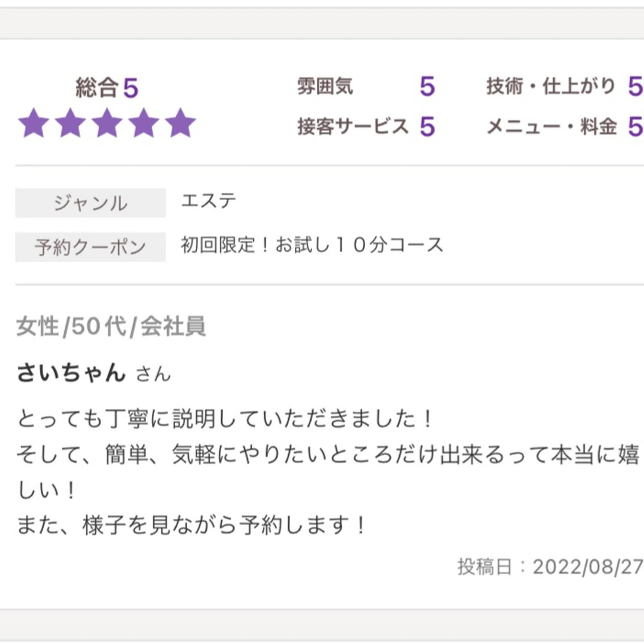
Task: Click the 技術・仕上がり rating label
Action: pyautogui.click(x=550, y=87)
